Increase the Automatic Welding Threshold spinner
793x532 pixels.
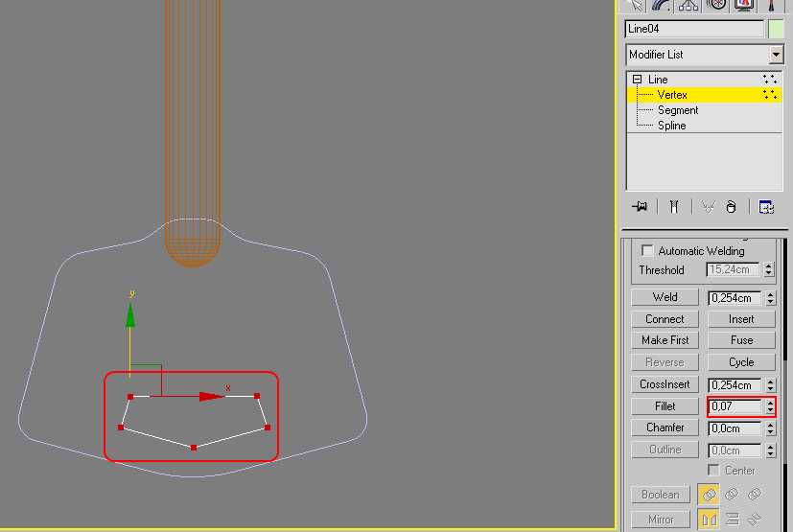point(769,266)
